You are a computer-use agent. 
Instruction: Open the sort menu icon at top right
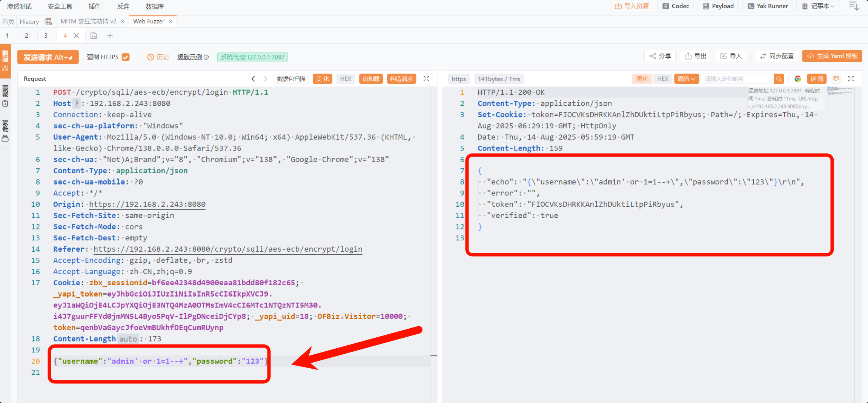854,6
